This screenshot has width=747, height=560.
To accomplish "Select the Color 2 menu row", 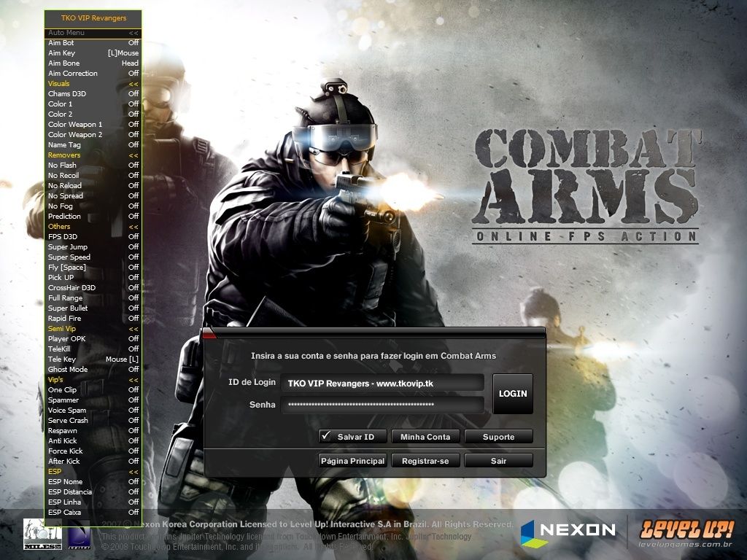I will coord(93,114).
